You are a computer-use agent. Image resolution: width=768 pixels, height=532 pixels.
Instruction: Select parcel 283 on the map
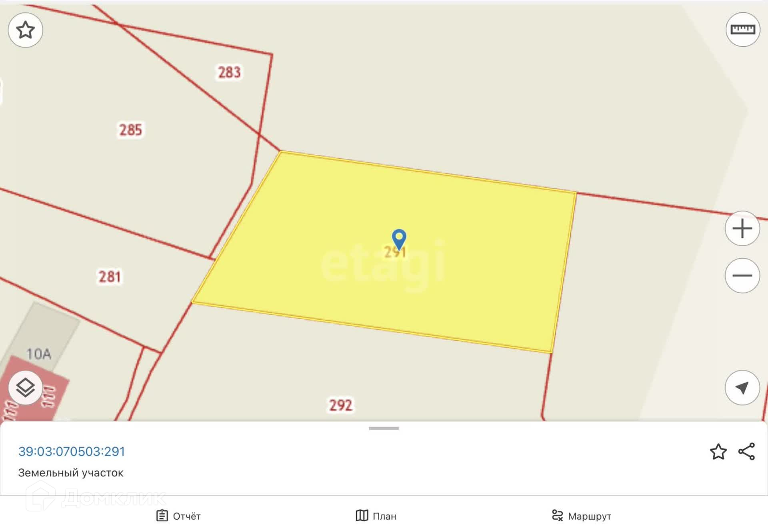coord(229,72)
